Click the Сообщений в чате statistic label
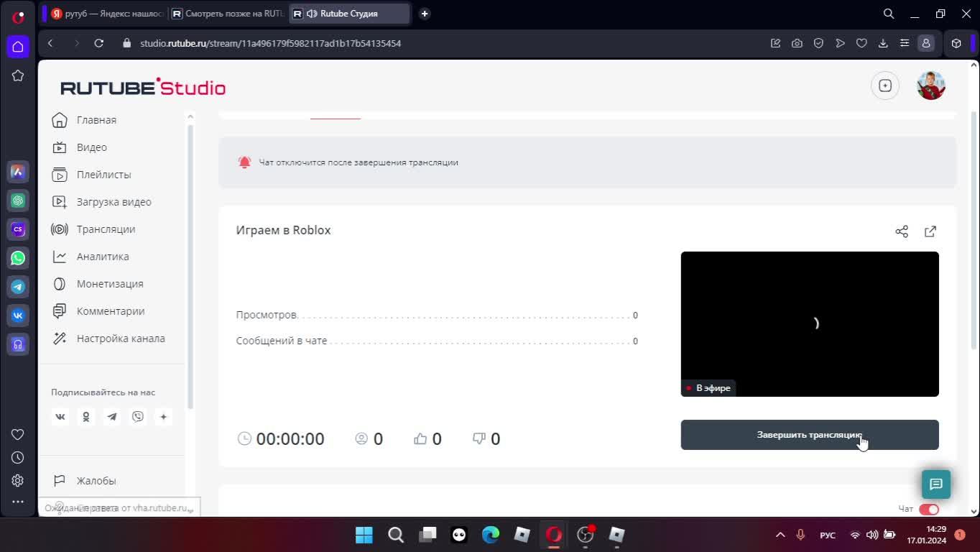 [282, 341]
